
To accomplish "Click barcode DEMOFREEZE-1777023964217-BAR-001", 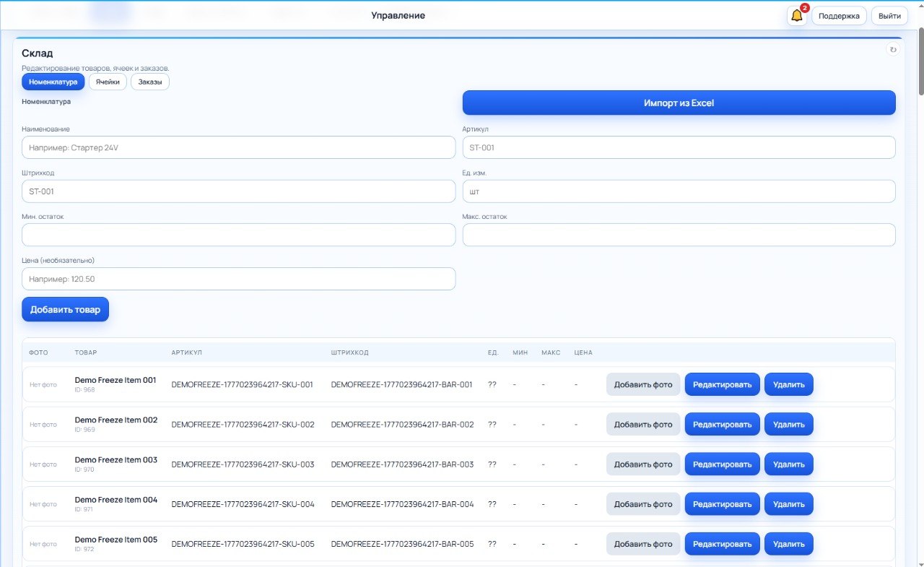I will [x=401, y=384].
